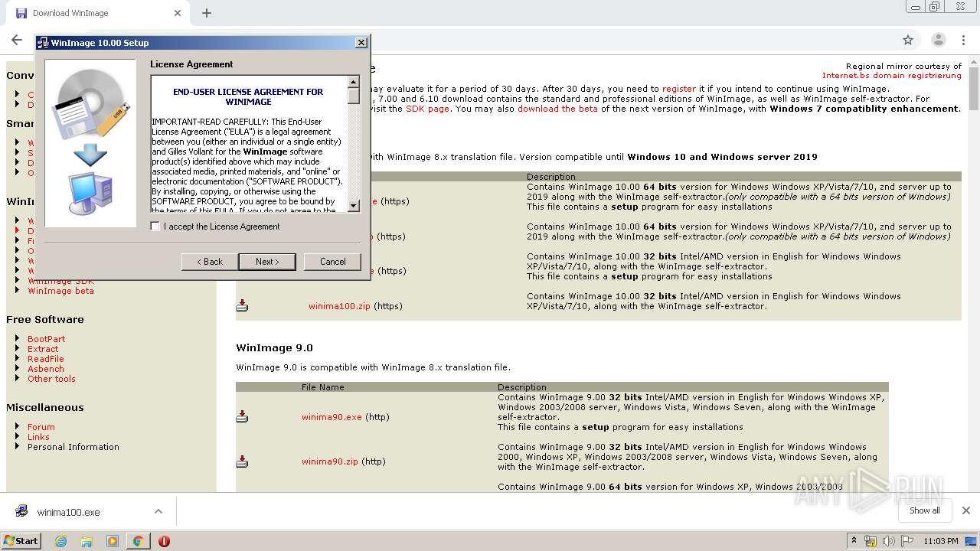Viewport: 980px width, 551px height.
Task: Close the downloads bar
Action: pos(965,510)
